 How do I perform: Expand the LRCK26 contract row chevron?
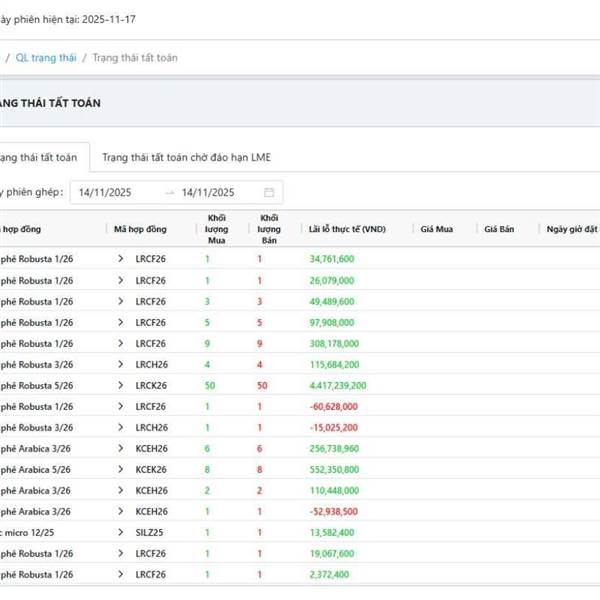tap(121, 385)
